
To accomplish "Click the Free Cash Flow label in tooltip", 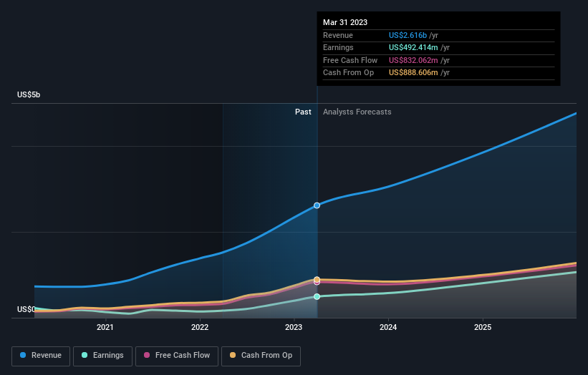I will click(x=350, y=60).
